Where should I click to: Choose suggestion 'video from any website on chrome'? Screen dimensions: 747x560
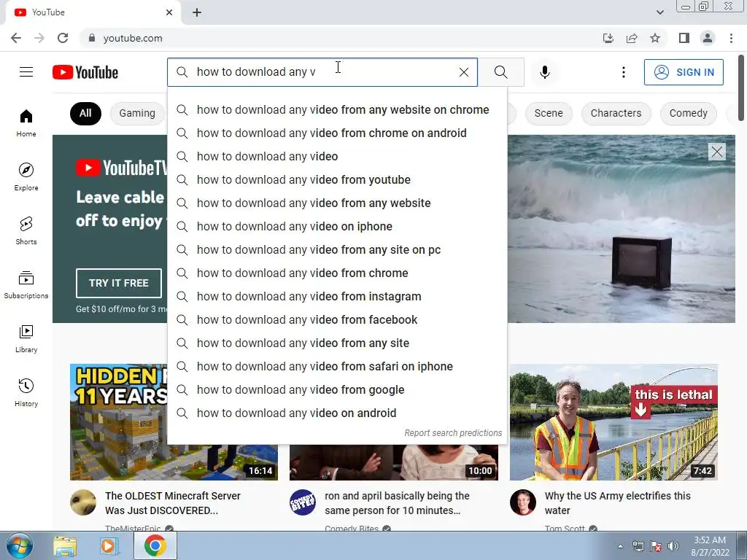point(337,109)
